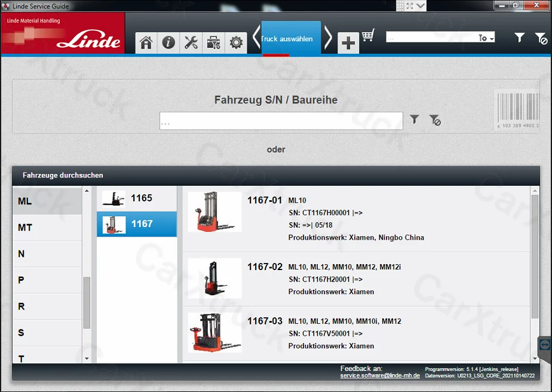This screenshot has width=552, height=392.
Task: Apply the top-right filter funnel
Action: tap(520, 37)
